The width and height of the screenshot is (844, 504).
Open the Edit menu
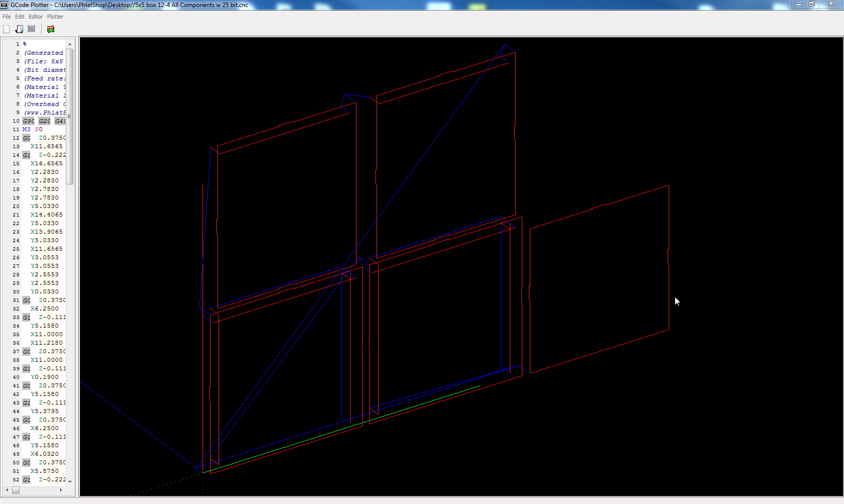click(20, 17)
